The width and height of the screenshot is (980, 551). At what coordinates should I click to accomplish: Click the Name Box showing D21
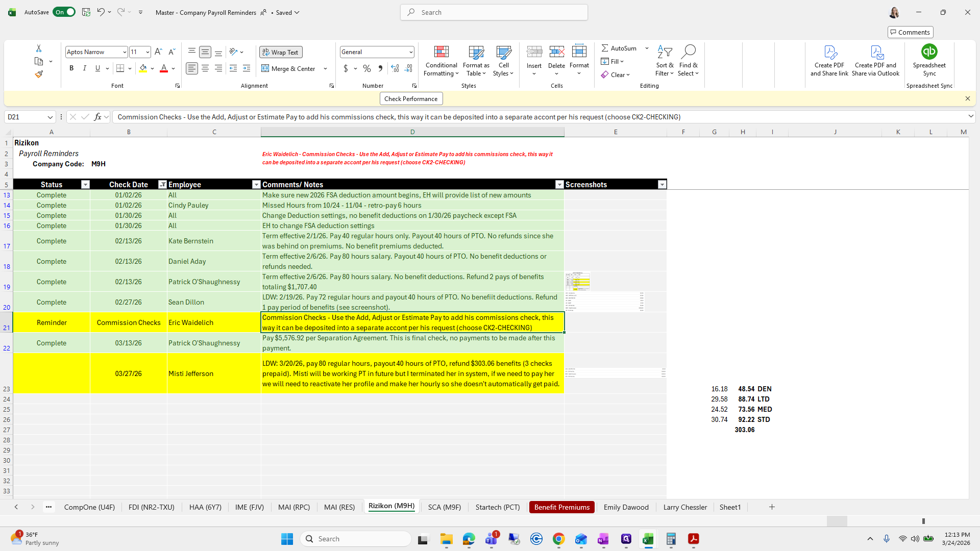click(x=26, y=117)
